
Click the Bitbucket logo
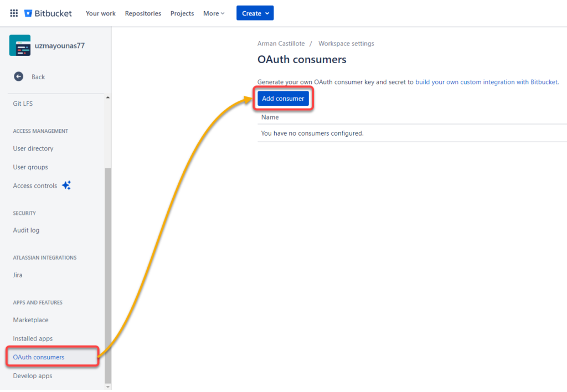(x=48, y=13)
